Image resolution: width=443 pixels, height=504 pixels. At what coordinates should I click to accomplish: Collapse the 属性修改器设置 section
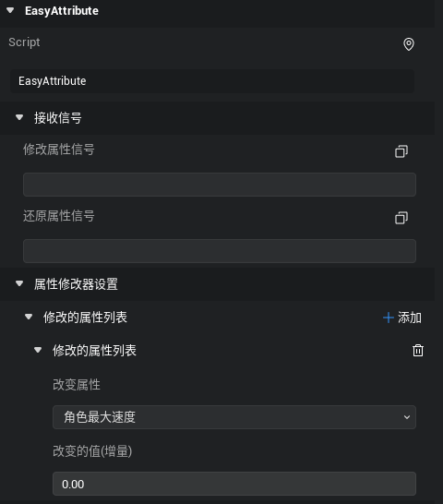(19, 283)
